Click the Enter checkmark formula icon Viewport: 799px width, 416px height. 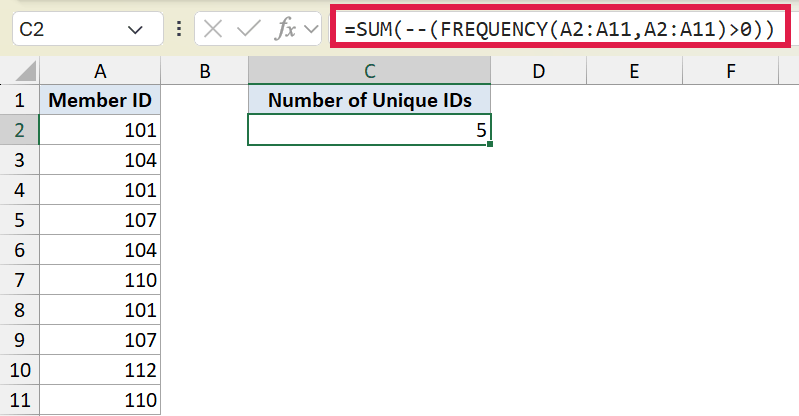249,29
